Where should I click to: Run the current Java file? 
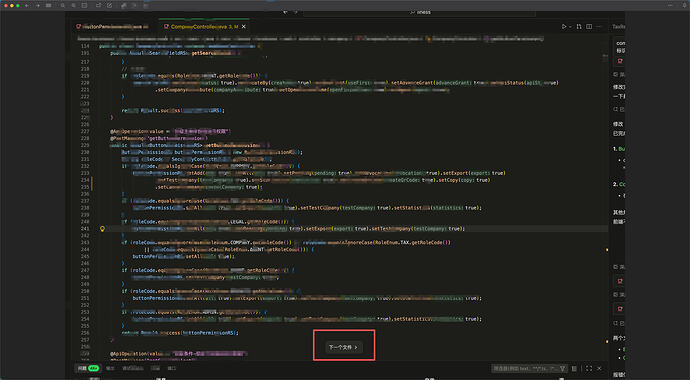tap(564, 27)
